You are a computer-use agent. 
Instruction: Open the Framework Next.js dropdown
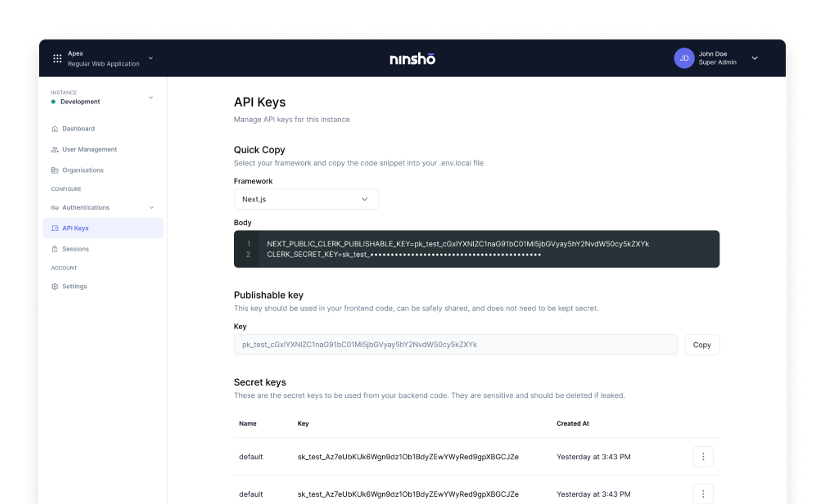(306, 199)
